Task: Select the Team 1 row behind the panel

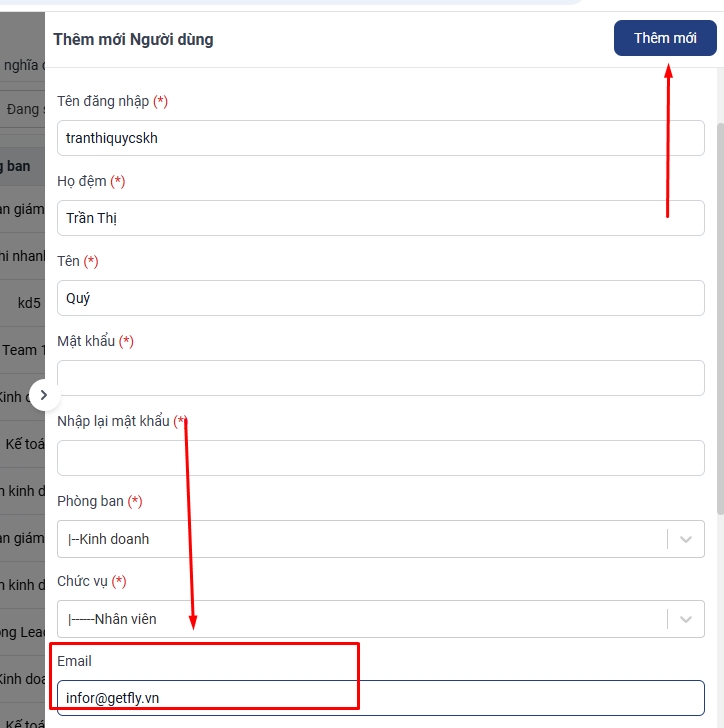Action: (x=20, y=350)
